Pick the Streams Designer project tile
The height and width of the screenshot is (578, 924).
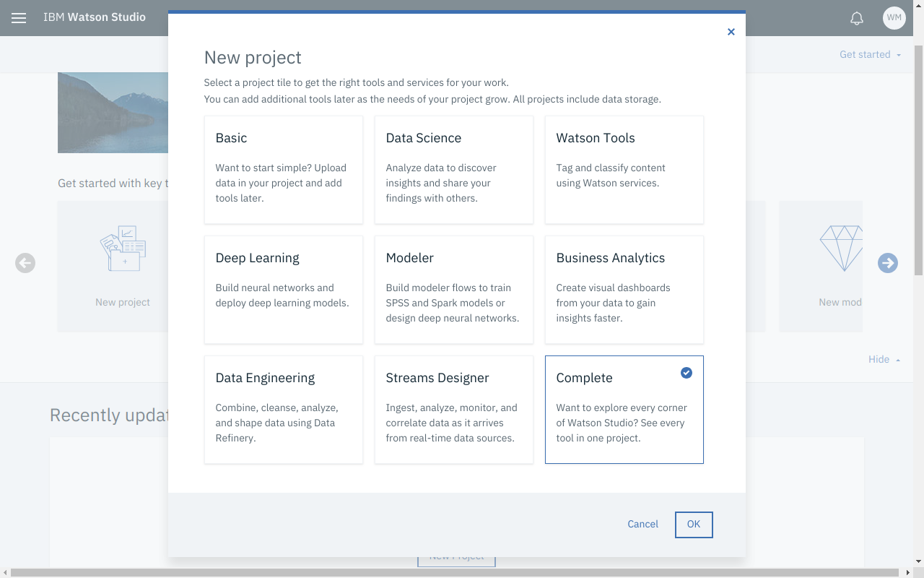[x=454, y=410]
